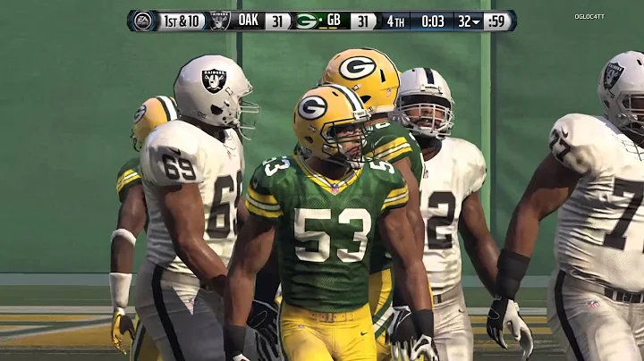644x361 pixels.
Task: Click the 32 play clock value
Action: [x=464, y=21]
